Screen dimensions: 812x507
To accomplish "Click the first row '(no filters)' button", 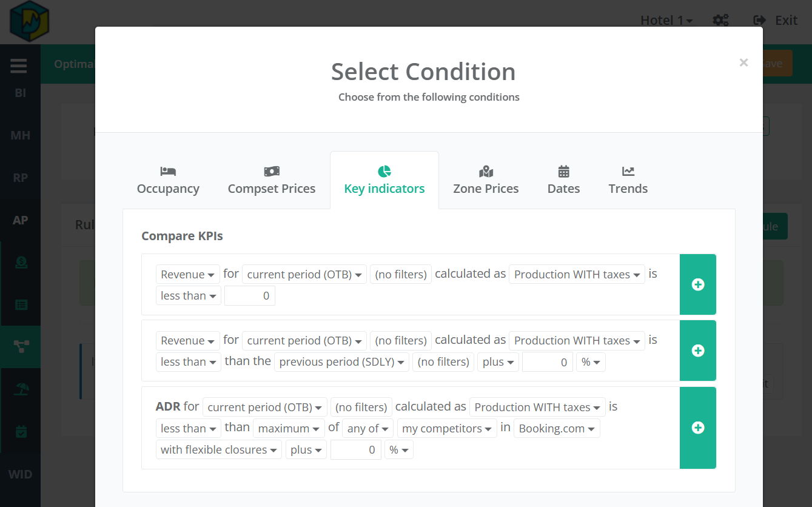I will coord(401,274).
